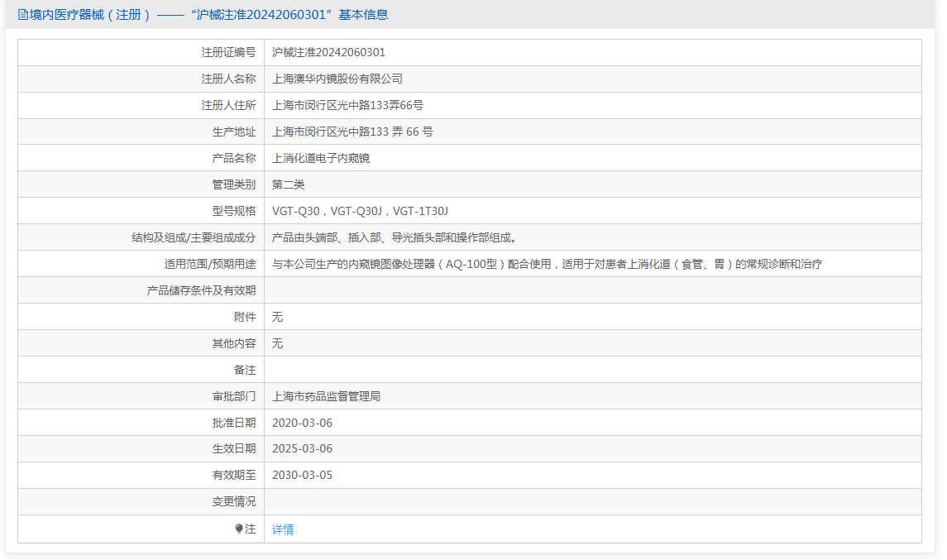The image size is (947, 560).
Task: Select effective date 2025-03-06
Action: pos(302,448)
